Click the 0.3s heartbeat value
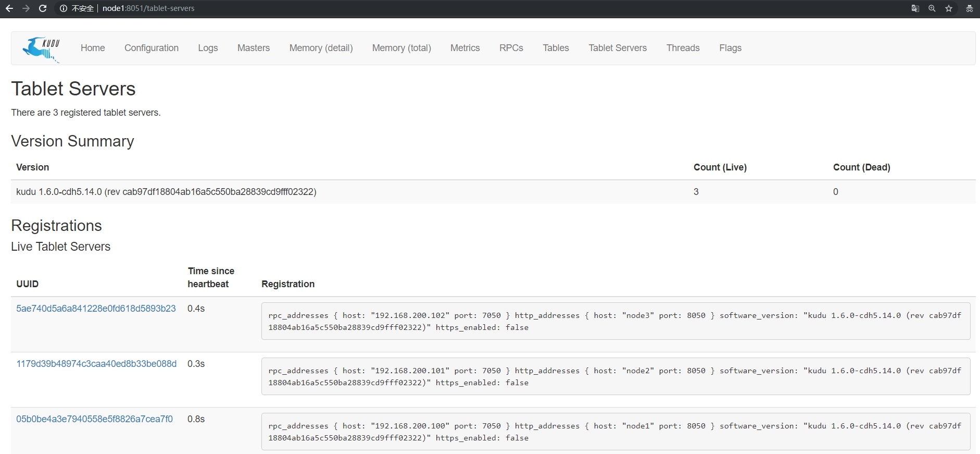 pos(196,364)
